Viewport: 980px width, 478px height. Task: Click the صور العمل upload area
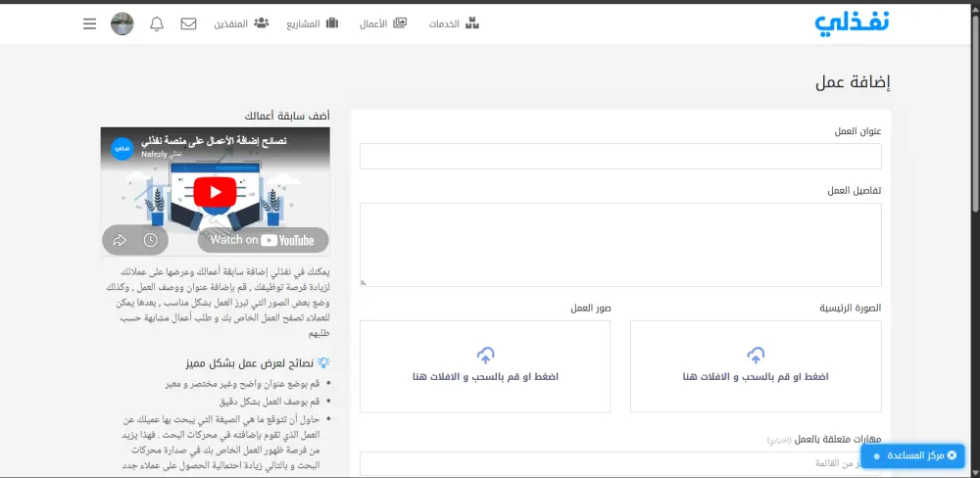(x=485, y=366)
